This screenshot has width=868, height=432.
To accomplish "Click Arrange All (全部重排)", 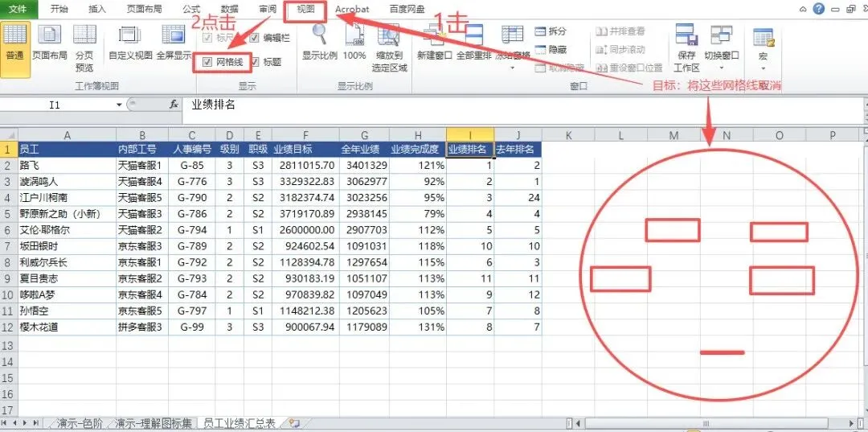I will pos(474,44).
